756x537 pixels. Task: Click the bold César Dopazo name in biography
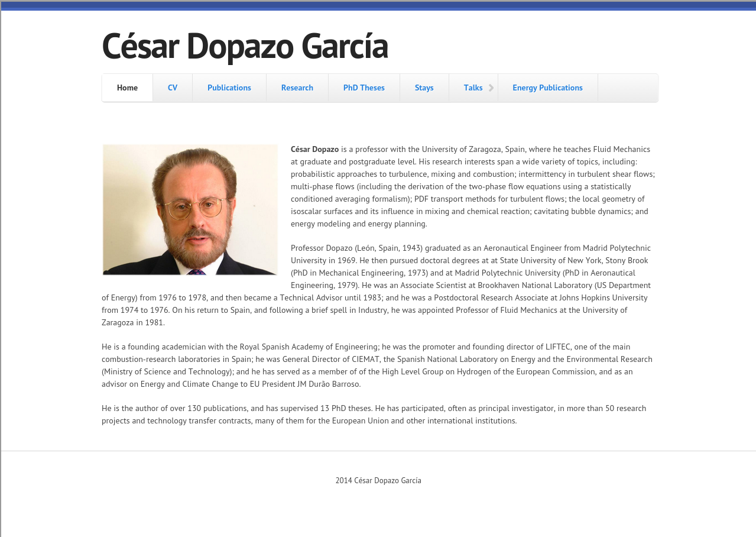[314, 150]
